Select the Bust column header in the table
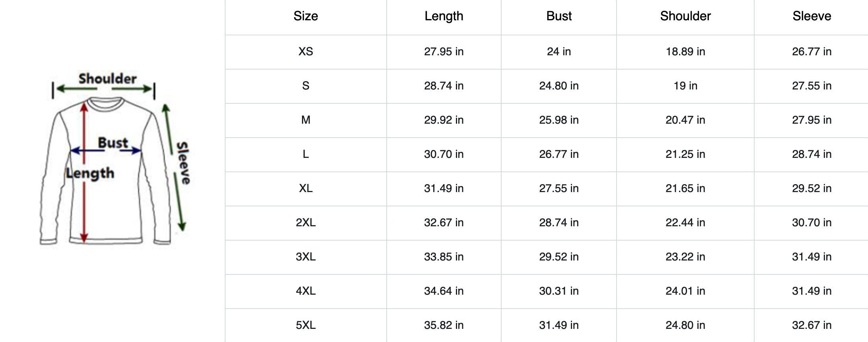Image resolution: width=868 pixels, height=342 pixels. point(559,16)
